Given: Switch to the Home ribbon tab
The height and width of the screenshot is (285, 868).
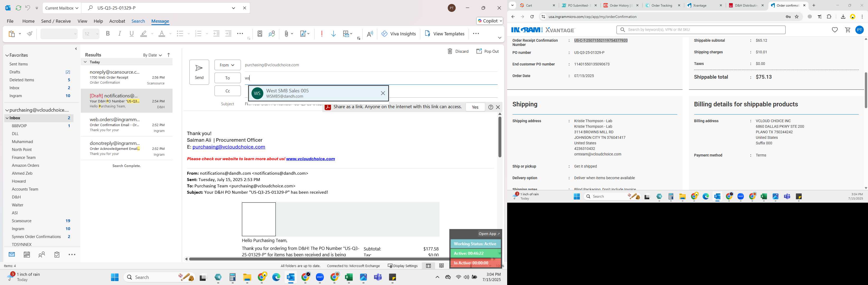Looking at the screenshot, I should point(28,21).
